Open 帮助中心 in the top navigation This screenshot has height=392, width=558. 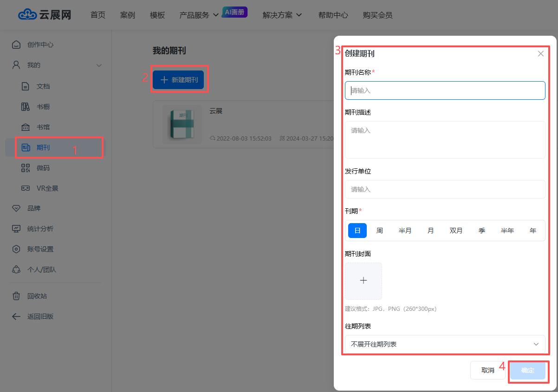(333, 15)
